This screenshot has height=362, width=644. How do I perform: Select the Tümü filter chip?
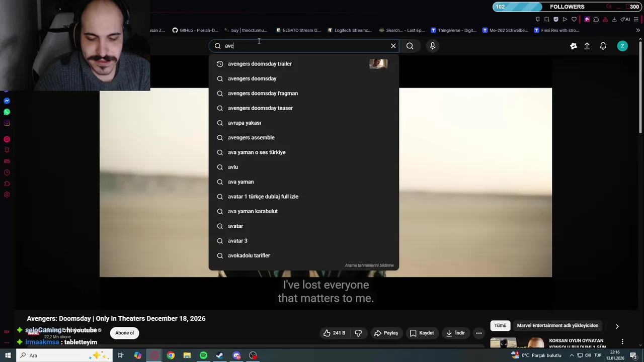click(x=500, y=326)
